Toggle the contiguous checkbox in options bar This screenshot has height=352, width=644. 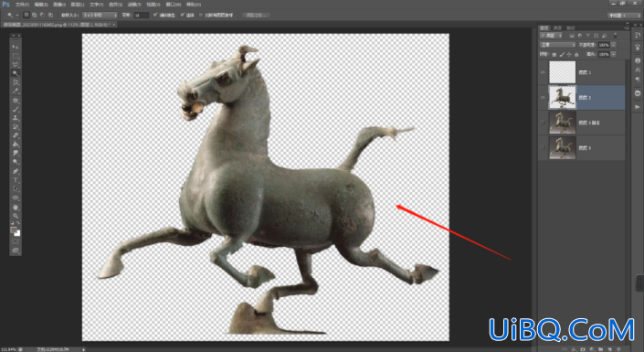point(182,16)
